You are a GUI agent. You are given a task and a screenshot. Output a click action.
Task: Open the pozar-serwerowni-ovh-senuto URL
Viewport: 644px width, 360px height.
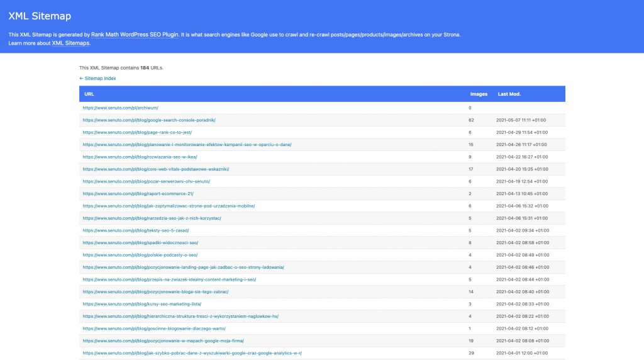[x=146, y=182]
